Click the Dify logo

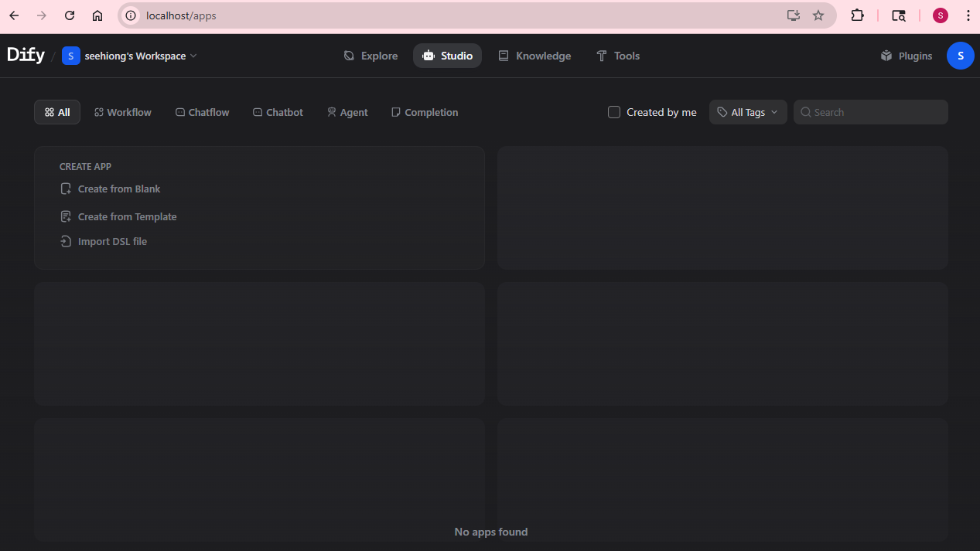pos(26,55)
